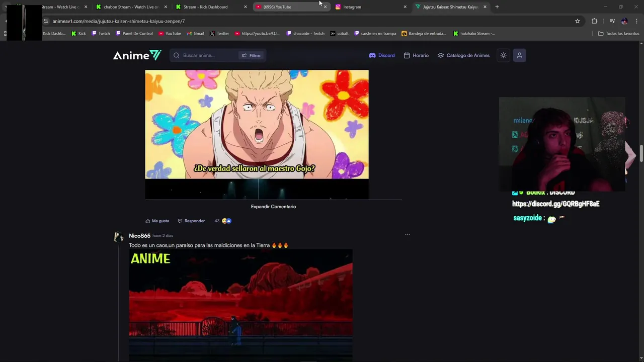Click site info icon left of URL
This screenshot has width=644, height=362.
46,21
